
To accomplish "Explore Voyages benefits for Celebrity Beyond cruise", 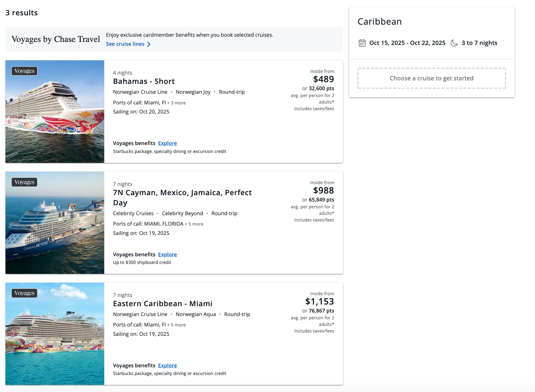I will pyautogui.click(x=167, y=255).
